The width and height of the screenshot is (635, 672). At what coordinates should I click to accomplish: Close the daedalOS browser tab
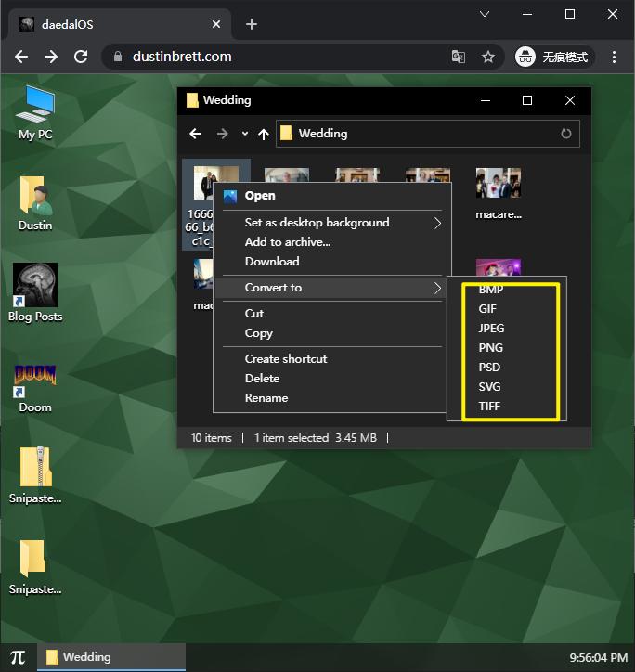click(x=216, y=24)
